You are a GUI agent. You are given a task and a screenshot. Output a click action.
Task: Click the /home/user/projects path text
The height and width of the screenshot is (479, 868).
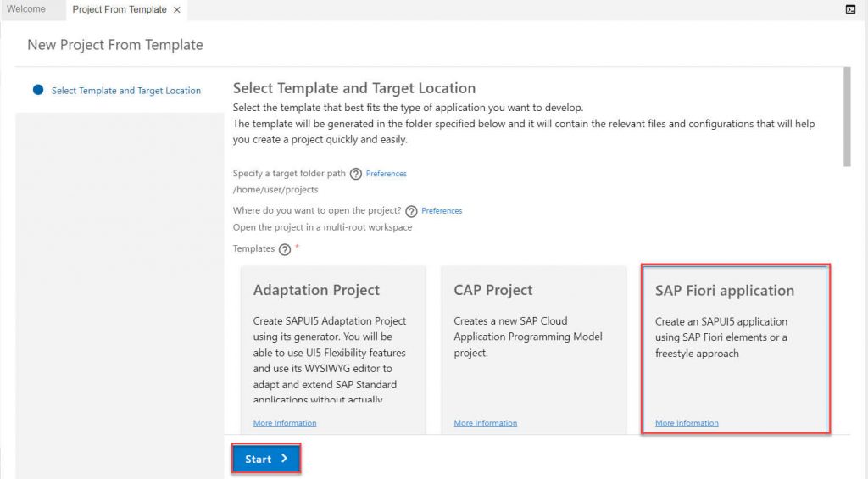[x=275, y=189]
